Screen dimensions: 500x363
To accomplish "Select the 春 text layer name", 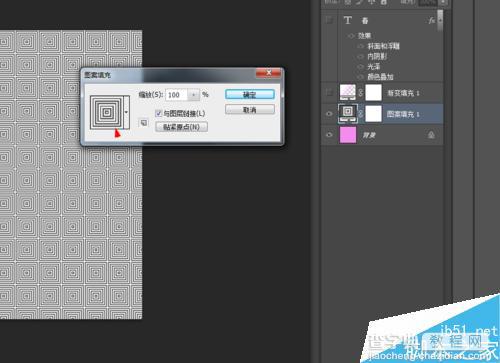I will tap(365, 21).
